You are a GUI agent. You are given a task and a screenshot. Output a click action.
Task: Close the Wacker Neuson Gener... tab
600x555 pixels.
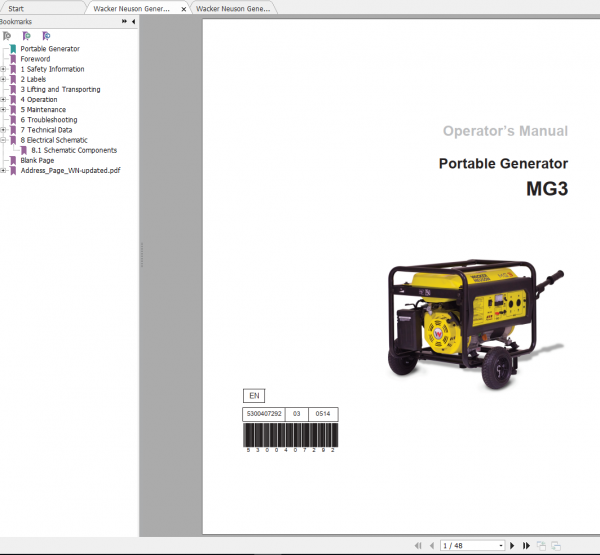184,9
